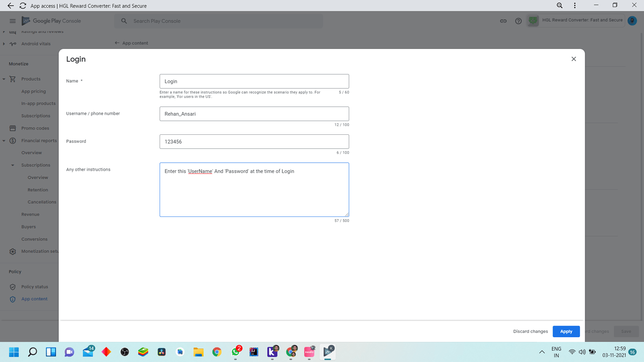
Task: Open Buyers in sidebar
Action: [28, 227]
